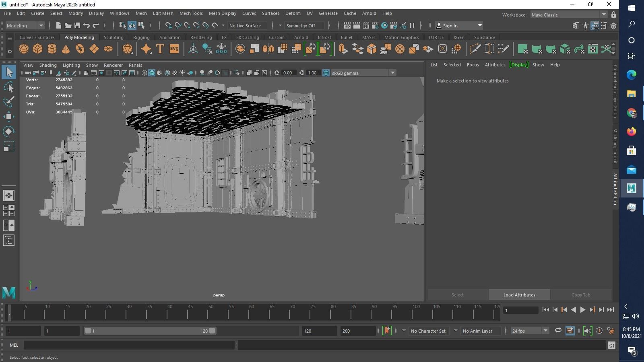Open the 24 fps frame rate dropdown
This screenshot has width=644, height=362.
coord(530,331)
